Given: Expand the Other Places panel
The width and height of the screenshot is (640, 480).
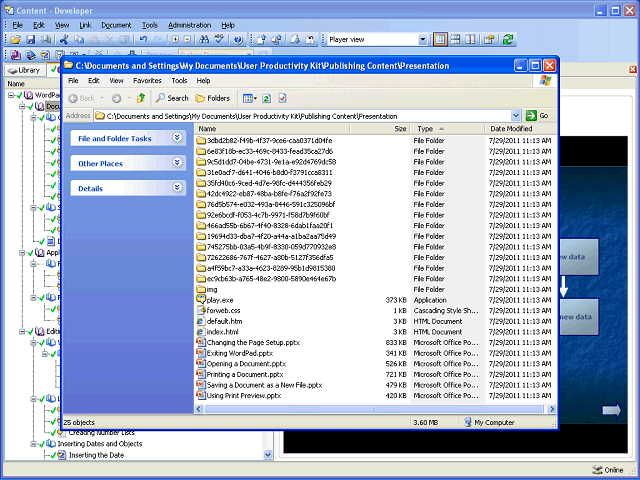Looking at the screenshot, I should pos(177,162).
